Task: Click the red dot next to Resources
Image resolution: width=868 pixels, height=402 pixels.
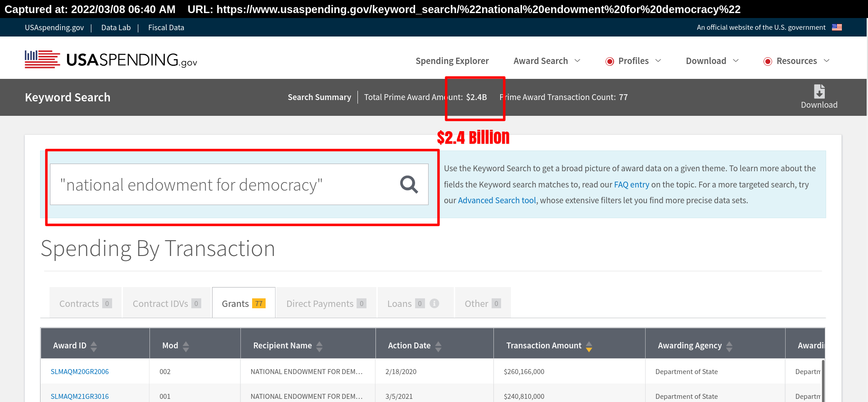Action: tap(768, 61)
